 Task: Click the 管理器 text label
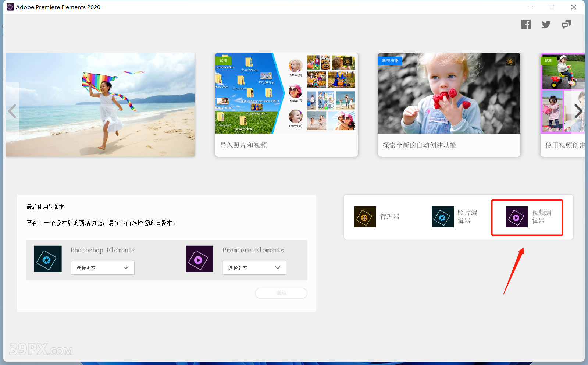390,217
